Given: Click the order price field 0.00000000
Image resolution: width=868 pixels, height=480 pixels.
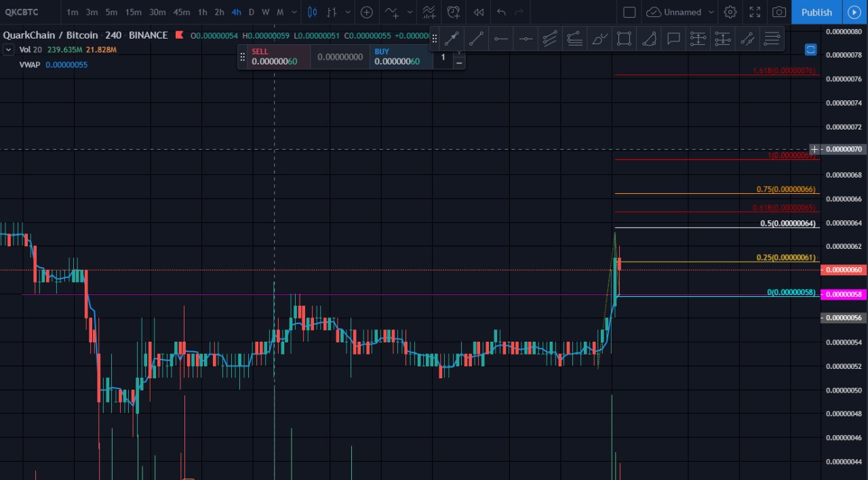Looking at the screenshot, I should [x=340, y=57].
